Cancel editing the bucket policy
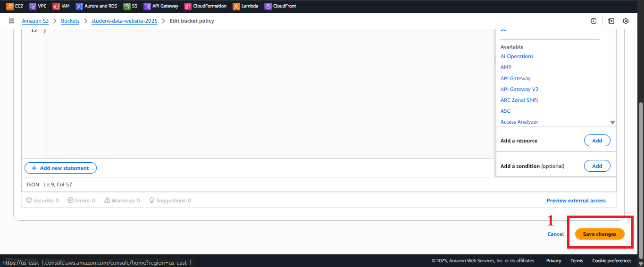The height and width of the screenshot is (267, 644). pos(555,234)
